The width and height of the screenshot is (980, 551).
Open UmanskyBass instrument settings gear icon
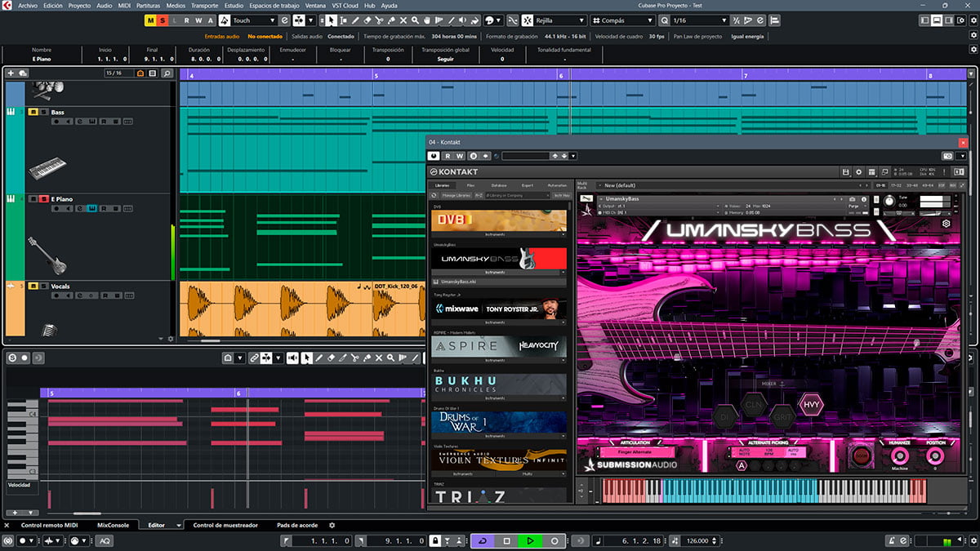click(x=946, y=223)
